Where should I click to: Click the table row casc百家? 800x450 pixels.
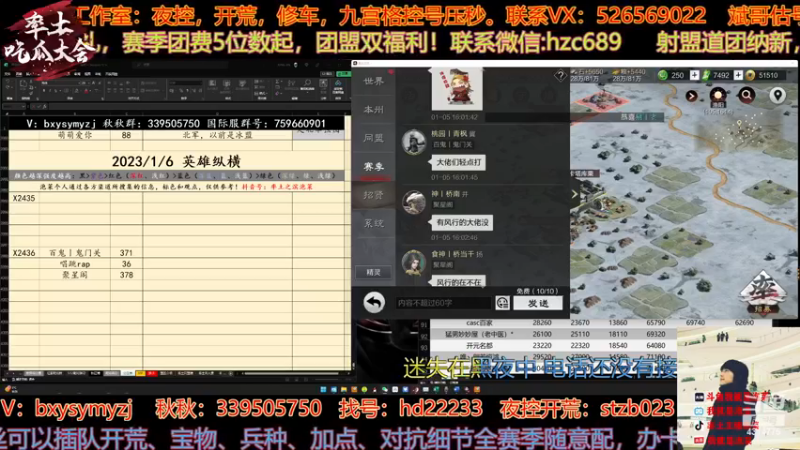click(x=554, y=323)
